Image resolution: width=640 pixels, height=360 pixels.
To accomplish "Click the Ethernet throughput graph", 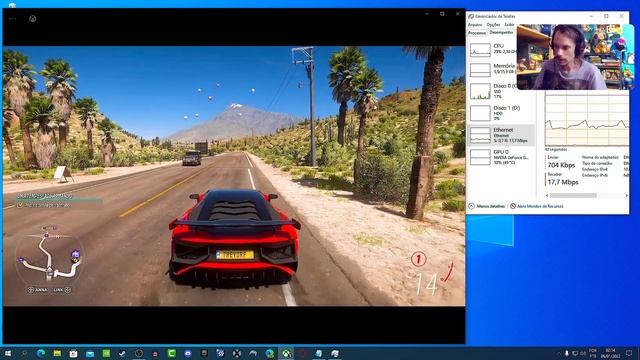I will coord(587,118).
